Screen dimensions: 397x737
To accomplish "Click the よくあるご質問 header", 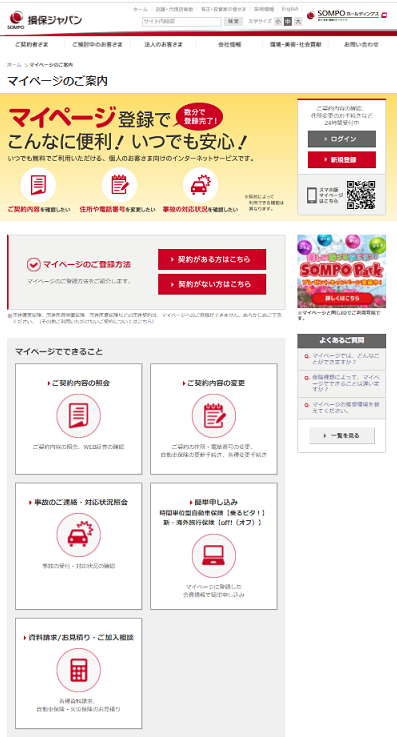I will [342, 341].
